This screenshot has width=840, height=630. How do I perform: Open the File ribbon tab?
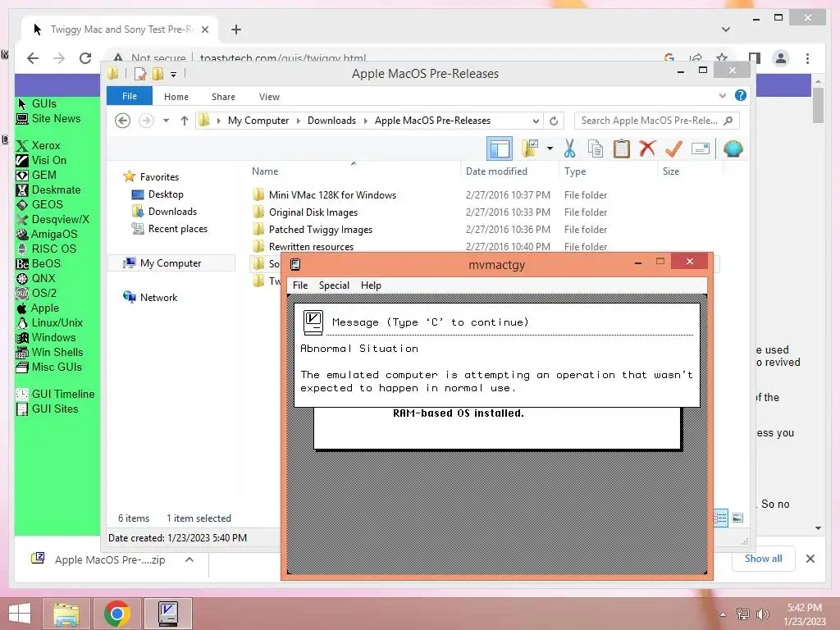130,96
